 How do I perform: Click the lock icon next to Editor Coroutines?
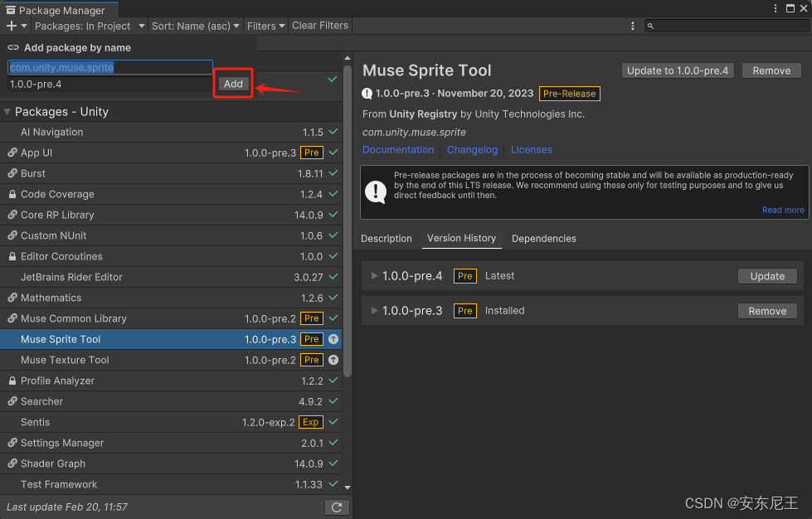click(12, 256)
